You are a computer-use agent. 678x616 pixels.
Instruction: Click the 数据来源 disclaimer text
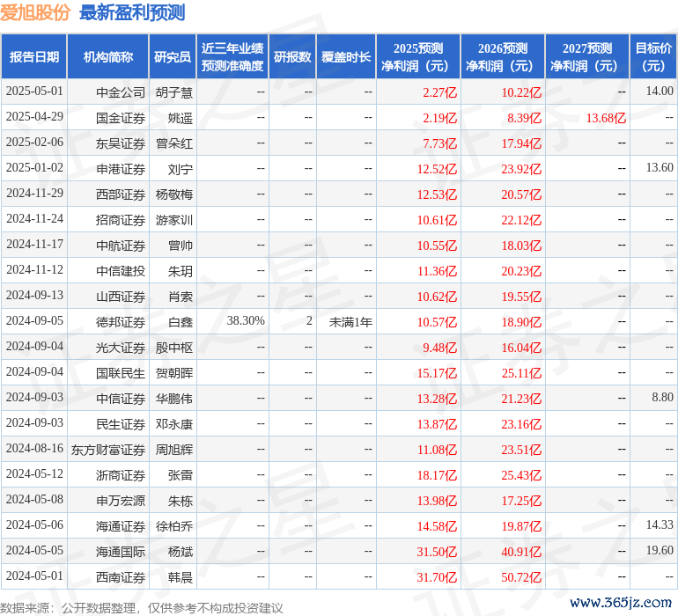click(x=142, y=608)
